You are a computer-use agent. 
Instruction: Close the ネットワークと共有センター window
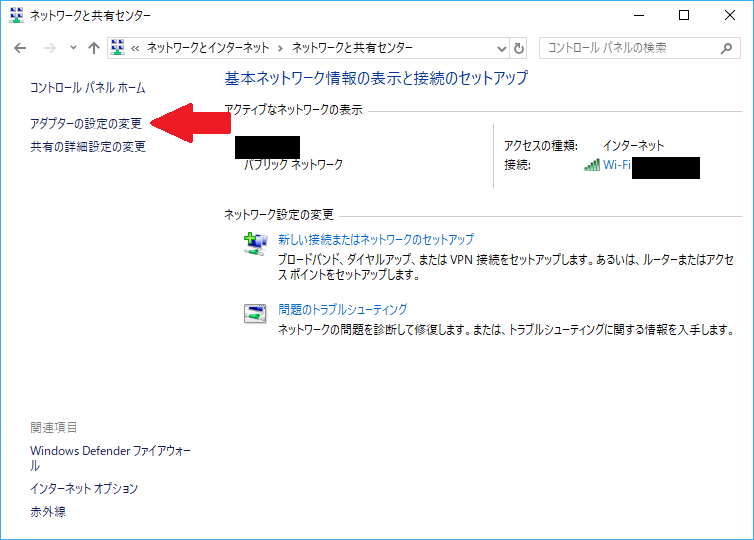pyautogui.click(x=729, y=15)
